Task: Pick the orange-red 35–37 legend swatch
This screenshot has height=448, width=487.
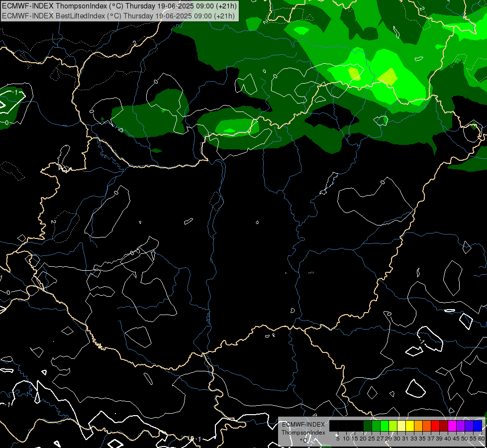Action: [427, 426]
